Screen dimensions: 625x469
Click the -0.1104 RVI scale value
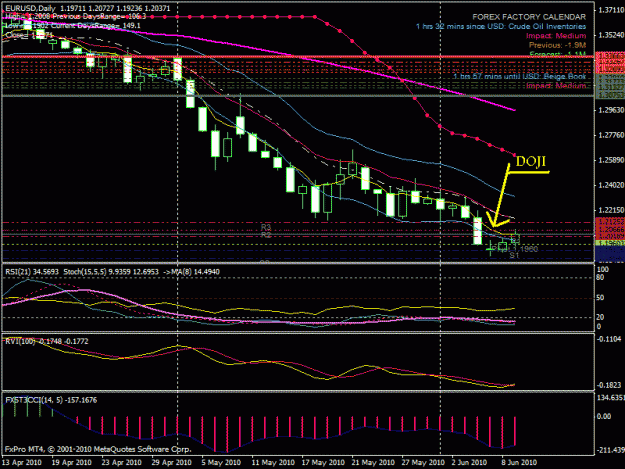(x=609, y=339)
